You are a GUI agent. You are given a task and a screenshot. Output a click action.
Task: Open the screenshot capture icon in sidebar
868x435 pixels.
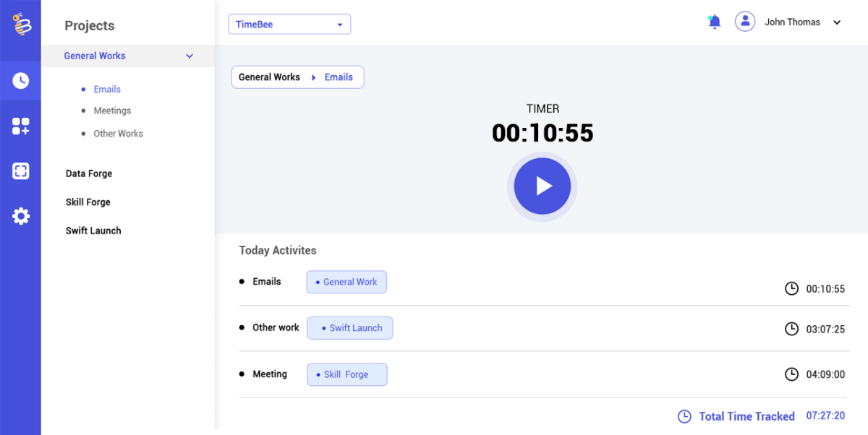point(21,171)
